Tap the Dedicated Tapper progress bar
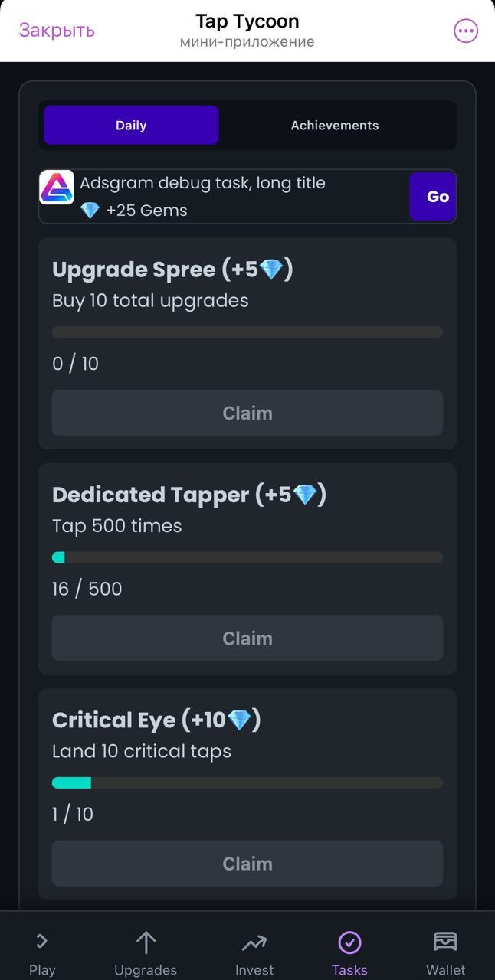Screen dimensions: 495x980 [x=247, y=557]
